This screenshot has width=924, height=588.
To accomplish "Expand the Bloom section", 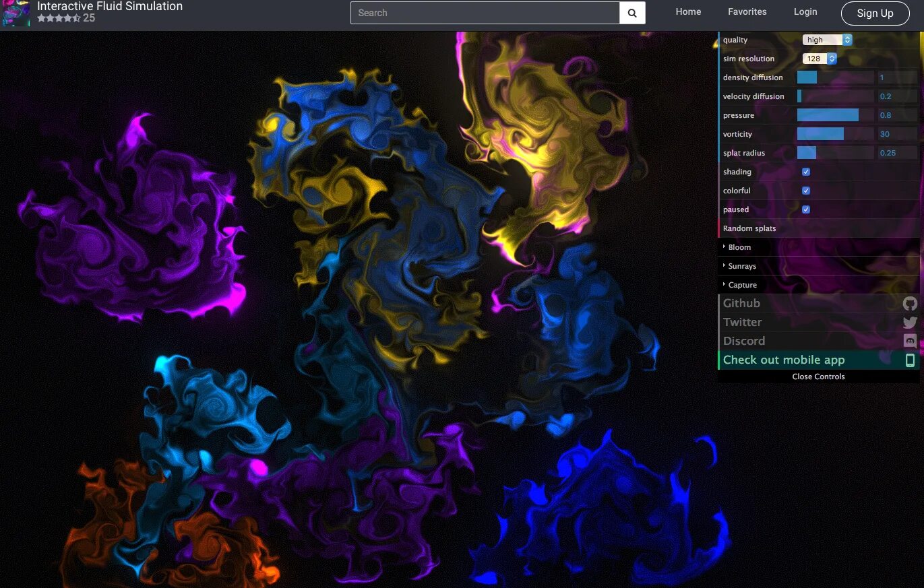I will pyautogui.click(x=739, y=247).
